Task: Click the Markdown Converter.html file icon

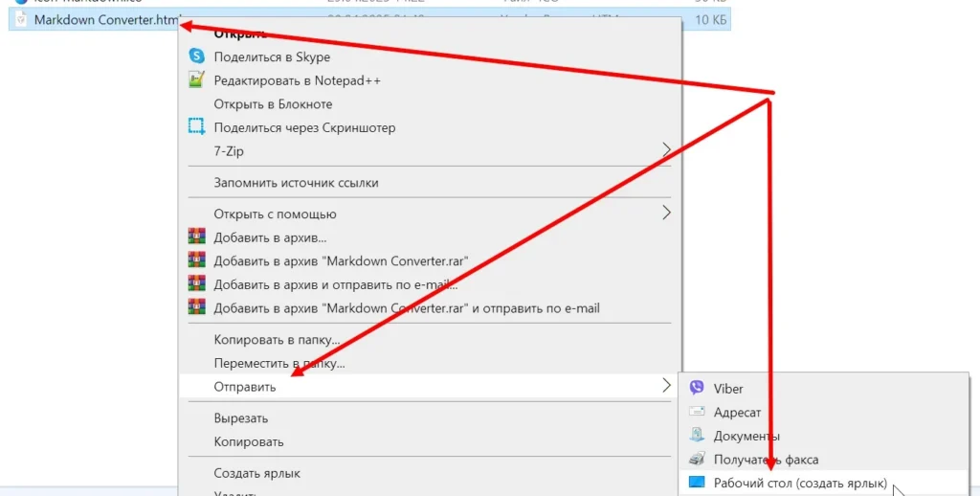Action: tap(21, 19)
